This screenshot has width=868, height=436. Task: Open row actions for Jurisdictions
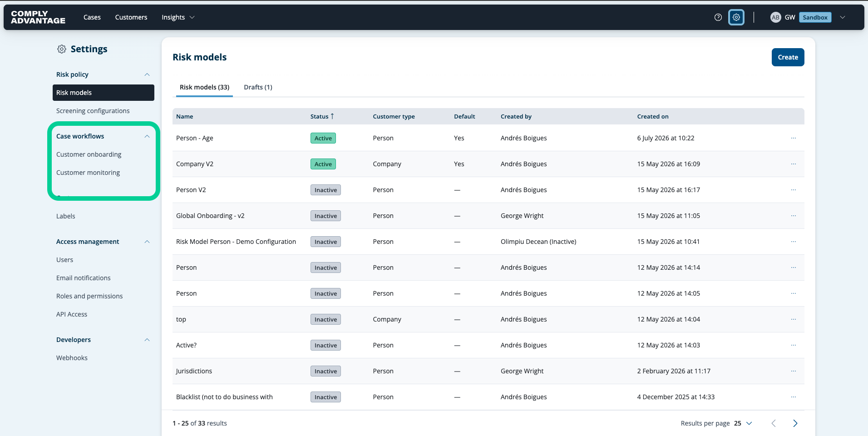[x=793, y=371]
